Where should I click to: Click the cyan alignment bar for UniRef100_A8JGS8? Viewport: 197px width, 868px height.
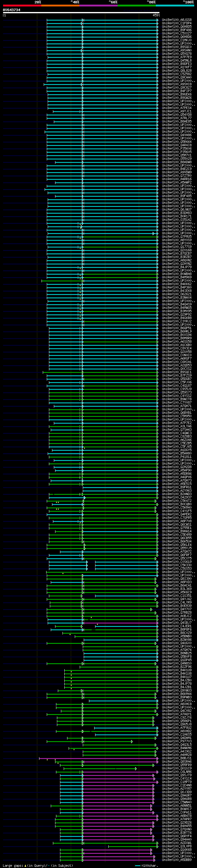coord(103,20)
